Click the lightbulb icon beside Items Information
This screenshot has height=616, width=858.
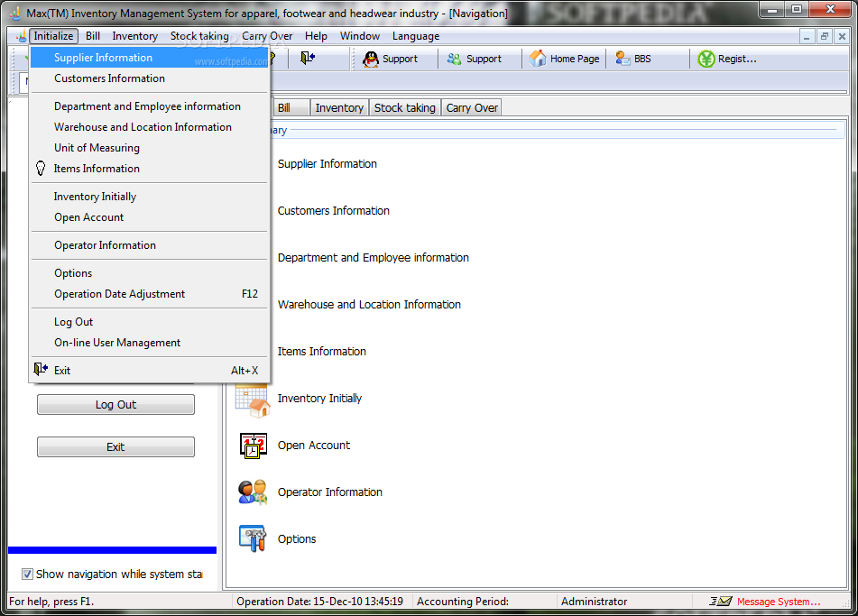pyautogui.click(x=41, y=168)
